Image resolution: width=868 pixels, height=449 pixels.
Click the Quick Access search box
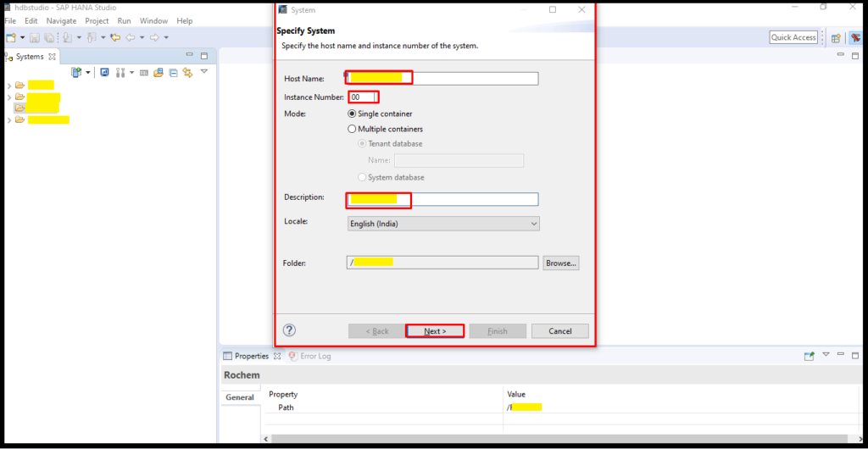pos(793,37)
